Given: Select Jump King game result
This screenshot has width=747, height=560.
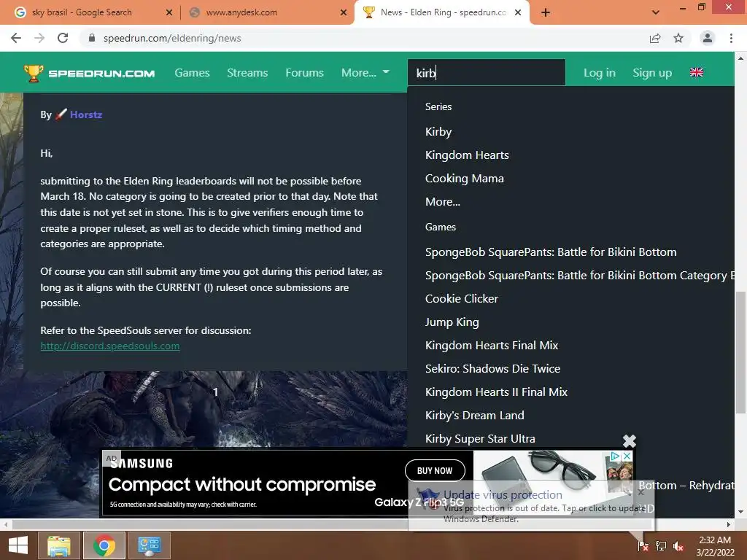Looking at the screenshot, I should click(452, 322).
